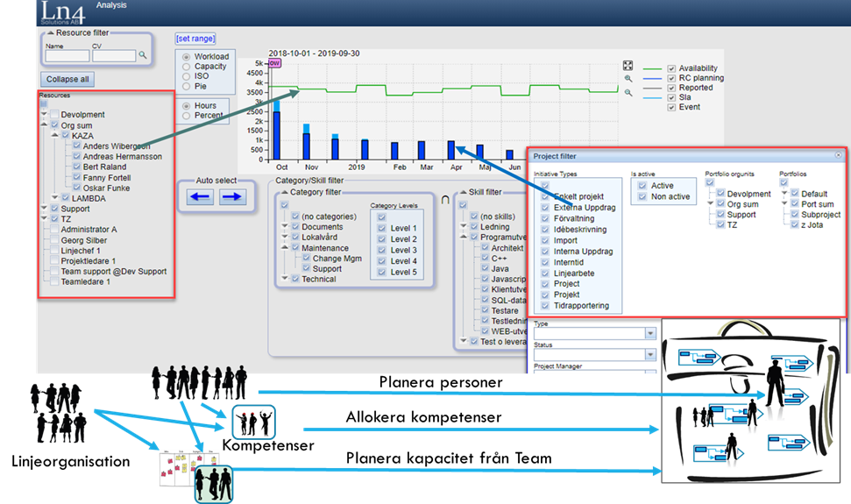851x504 pixels.
Task: Select the ISO radio button
Action: [186, 76]
